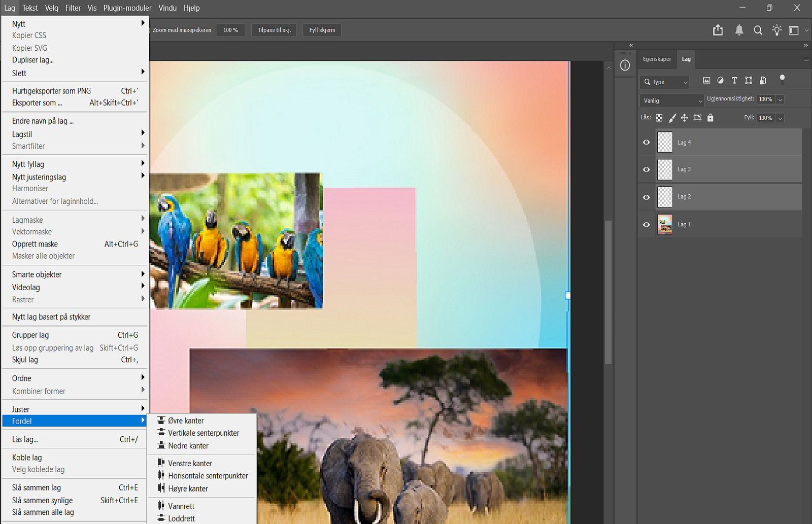Image resolution: width=812 pixels, height=524 pixels.
Task: Click the icon beside Vannrett
Action: point(161,506)
